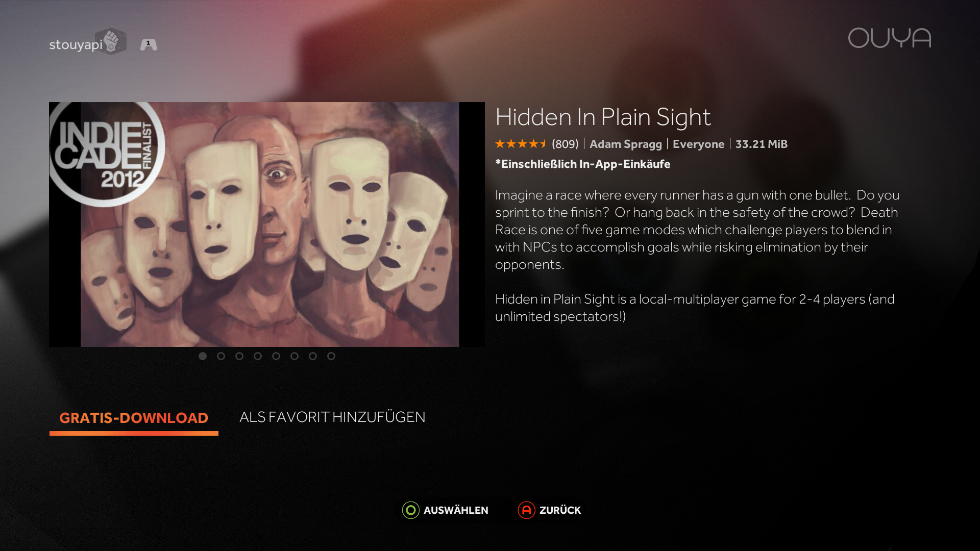The image size is (980, 551).
Task: Click the (809) review count
Action: point(565,144)
